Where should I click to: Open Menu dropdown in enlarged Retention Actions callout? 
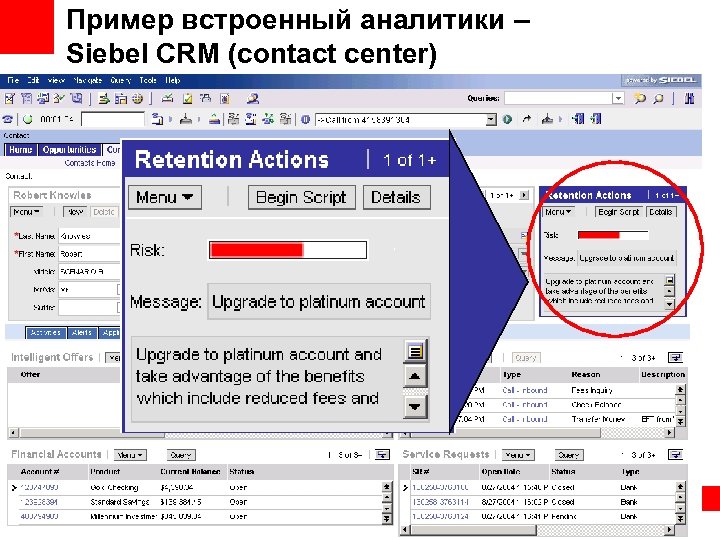click(x=165, y=197)
